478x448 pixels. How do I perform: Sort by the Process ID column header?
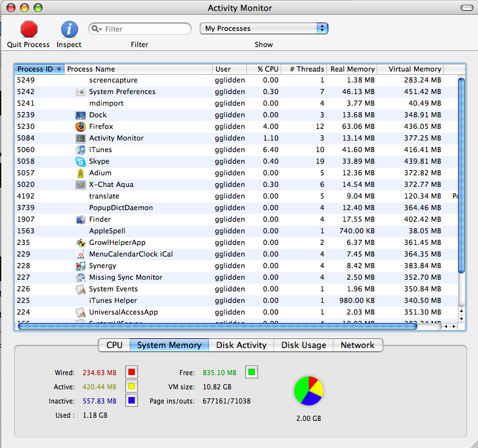pyautogui.click(x=39, y=69)
